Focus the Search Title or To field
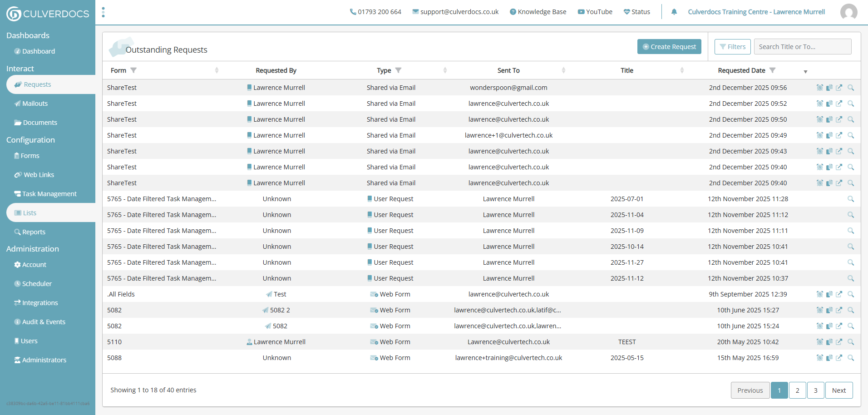 coord(802,47)
